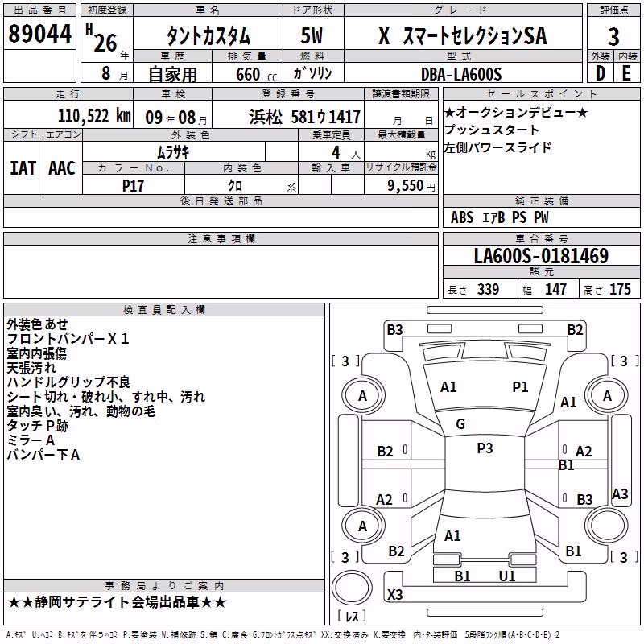Image resolution: width=644 pixels, height=644 pixels.
Task: Select the fuel type ガソリン
Action: point(312,73)
